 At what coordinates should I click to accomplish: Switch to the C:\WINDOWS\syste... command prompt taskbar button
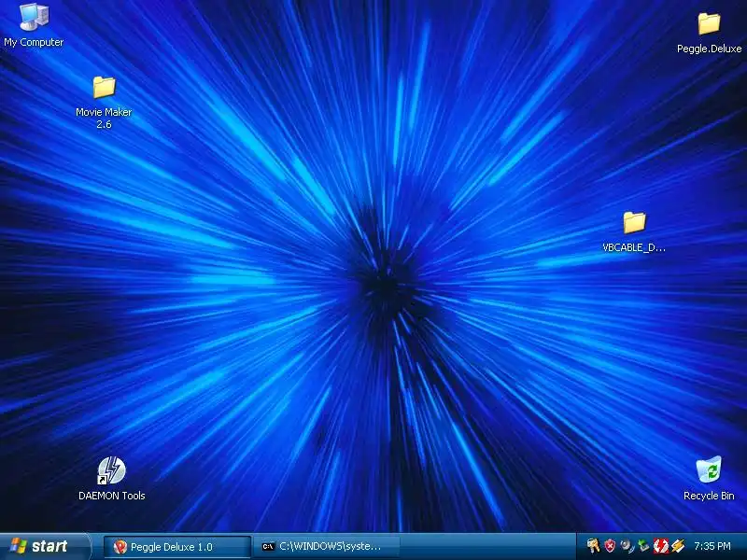326,547
